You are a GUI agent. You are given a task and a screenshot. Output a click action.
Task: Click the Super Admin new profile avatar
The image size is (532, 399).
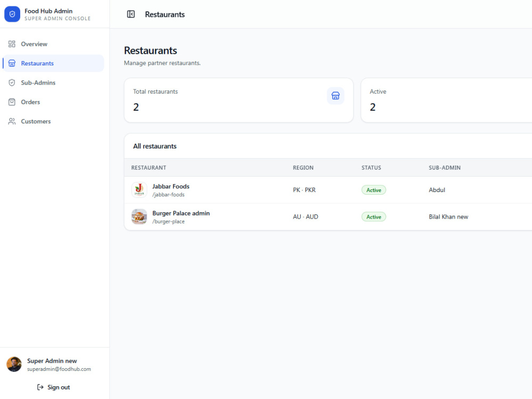click(14, 364)
